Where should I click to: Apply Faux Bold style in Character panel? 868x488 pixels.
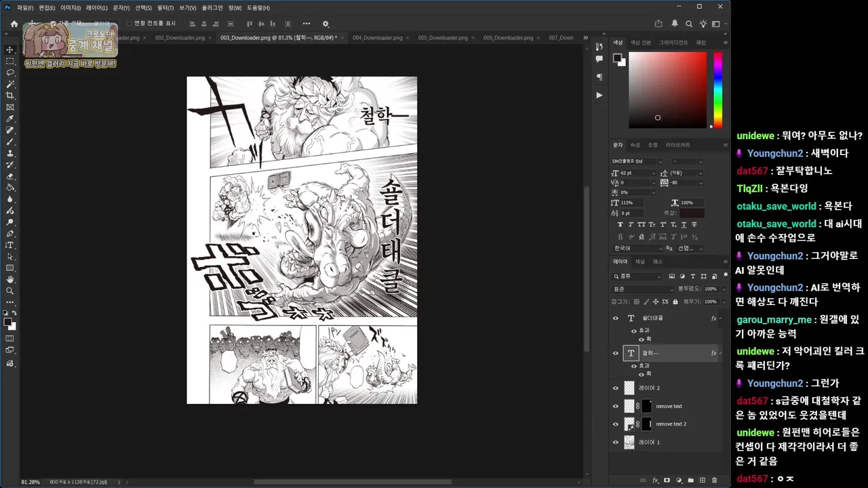coord(620,224)
